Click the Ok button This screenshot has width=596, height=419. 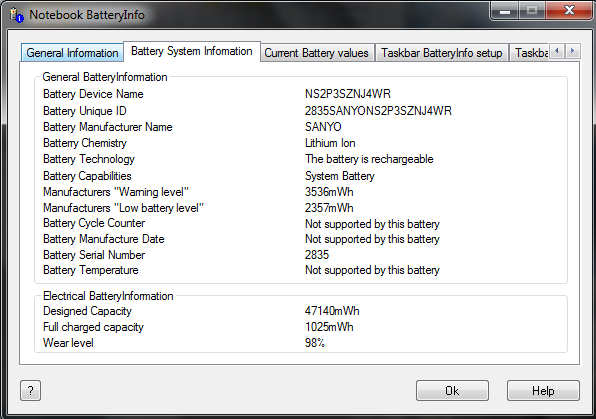[452, 390]
